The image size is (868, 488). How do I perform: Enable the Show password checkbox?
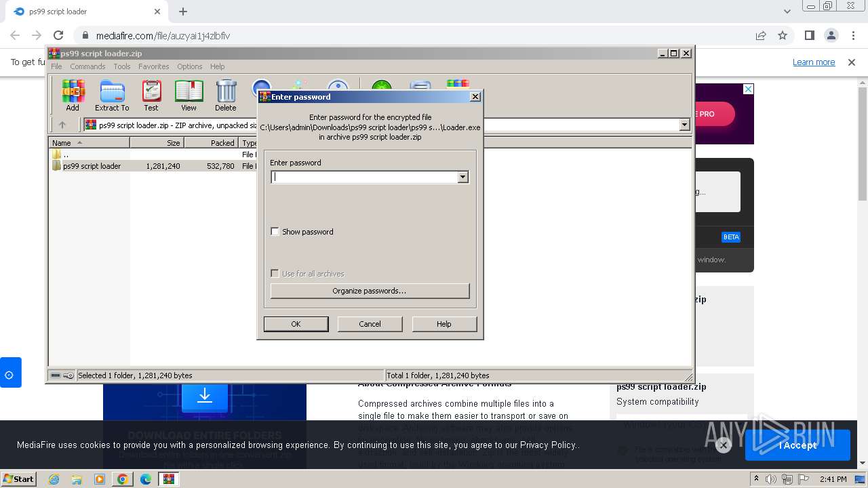point(275,232)
